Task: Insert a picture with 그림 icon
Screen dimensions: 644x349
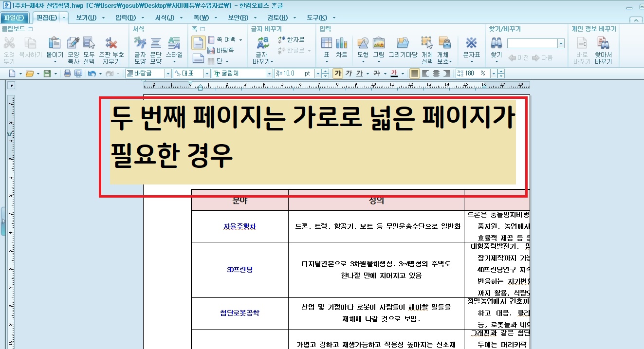Action: (x=378, y=43)
